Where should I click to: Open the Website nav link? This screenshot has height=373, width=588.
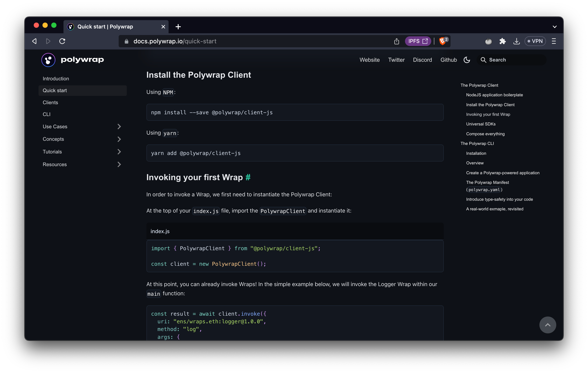point(370,60)
